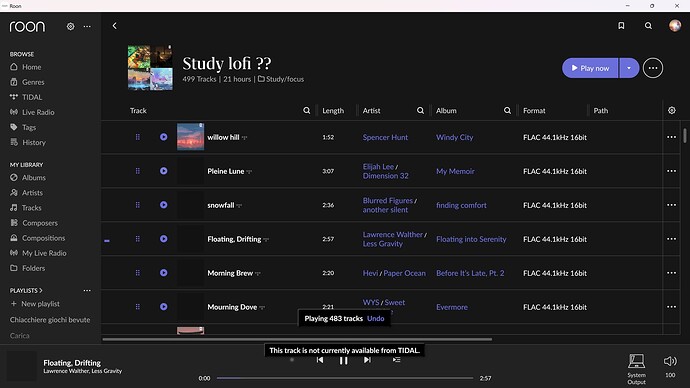Viewport: 690px width, 388px height.
Task: Open the user profile avatar
Action: click(x=675, y=26)
